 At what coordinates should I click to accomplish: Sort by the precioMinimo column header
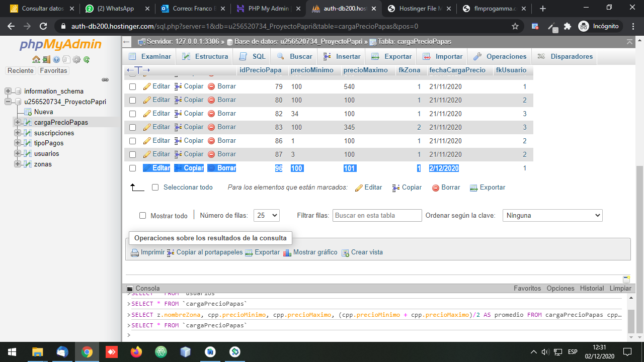click(x=312, y=70)
